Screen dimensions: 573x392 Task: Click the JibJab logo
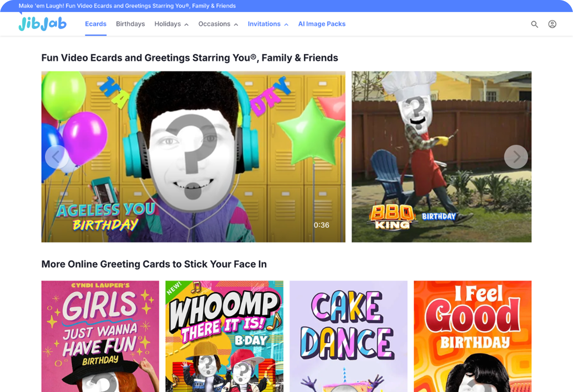(x=43, y=24)
